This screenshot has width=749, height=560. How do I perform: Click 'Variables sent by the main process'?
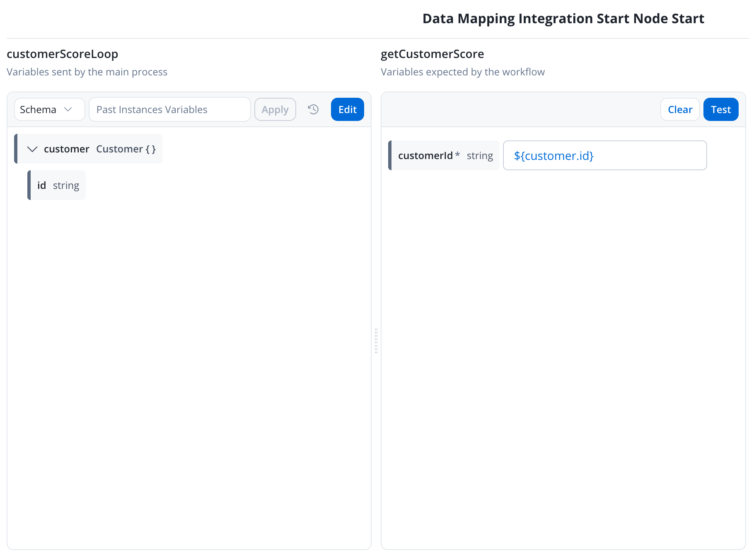(x=87, y=72)
